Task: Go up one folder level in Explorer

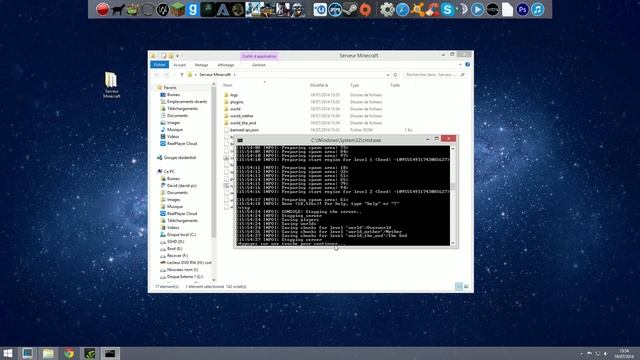Action: click(182, 75)
